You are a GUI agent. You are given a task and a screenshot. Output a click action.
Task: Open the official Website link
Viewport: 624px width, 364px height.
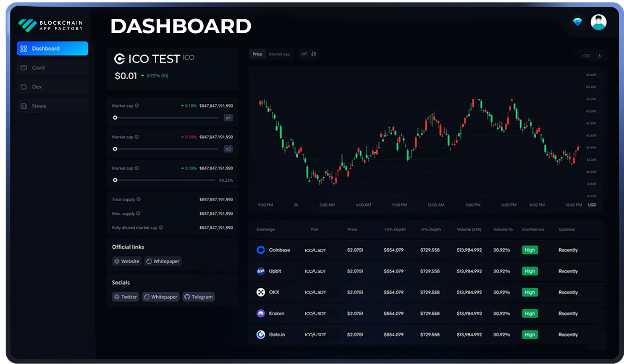(x=127, y=261)
